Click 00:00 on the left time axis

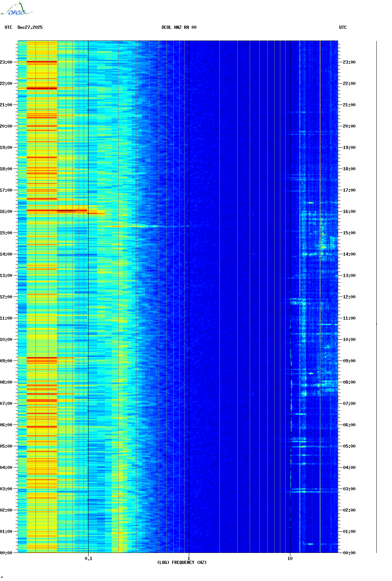[x=6, y=553]
